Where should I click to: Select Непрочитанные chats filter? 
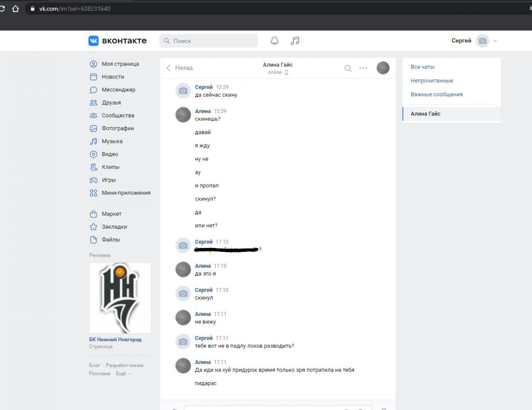click(431, 81)
